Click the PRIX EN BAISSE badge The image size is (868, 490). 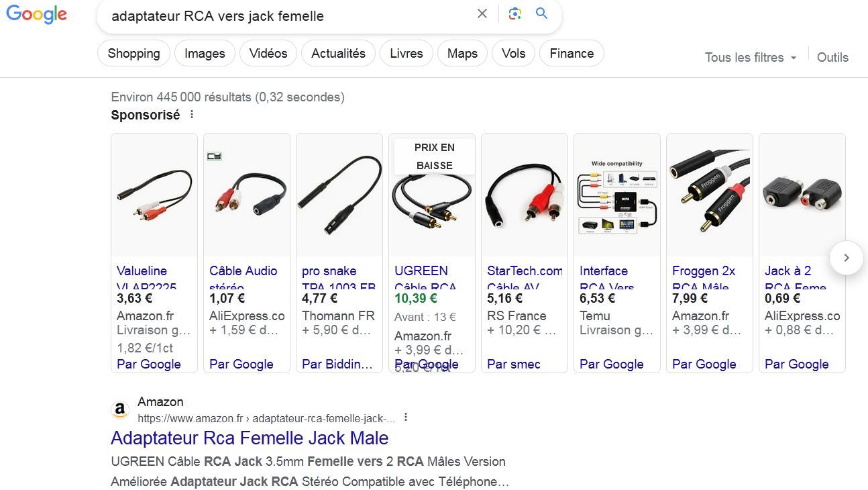tap(435, 156)
